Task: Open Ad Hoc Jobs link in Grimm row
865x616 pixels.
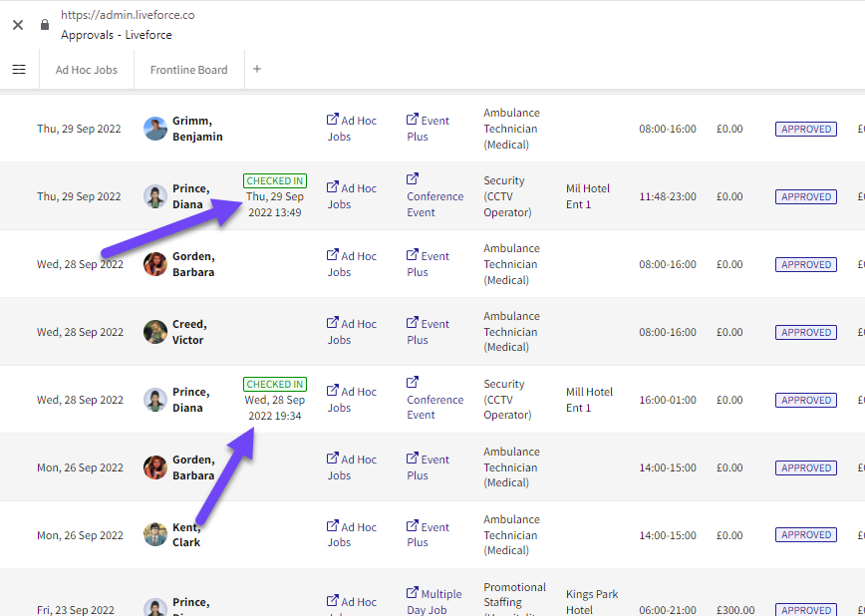Action: coord(352,129)
